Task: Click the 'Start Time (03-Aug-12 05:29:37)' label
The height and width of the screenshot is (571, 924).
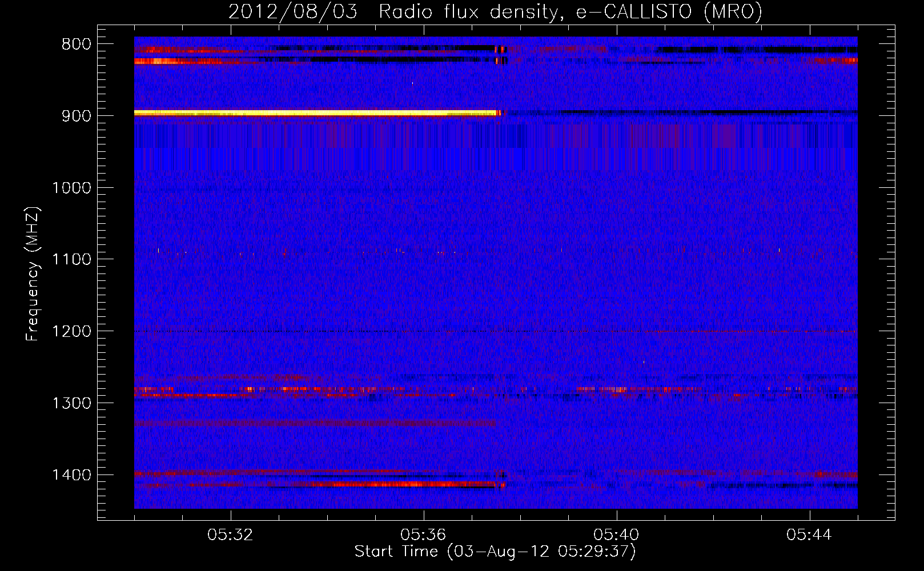Action: click(495, 552)
